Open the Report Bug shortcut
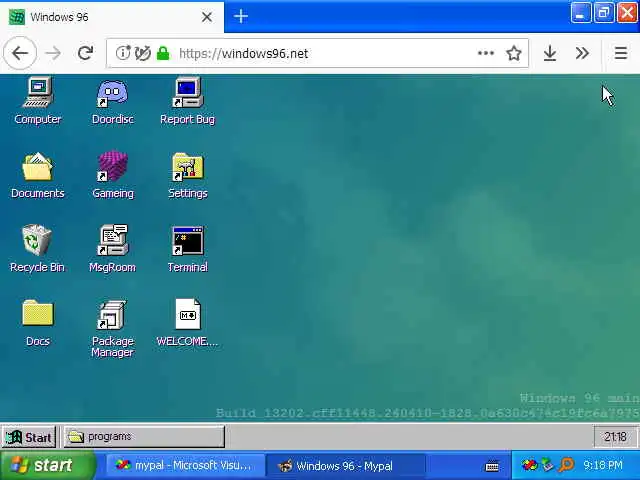This screenshot has width=640, height=480. 187,100
